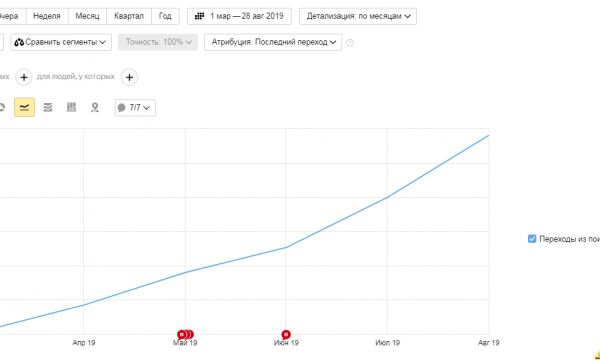The image size is (600, 361).
Task: Open the 7/7 annotations dropdown
Action: pos(135,108)
